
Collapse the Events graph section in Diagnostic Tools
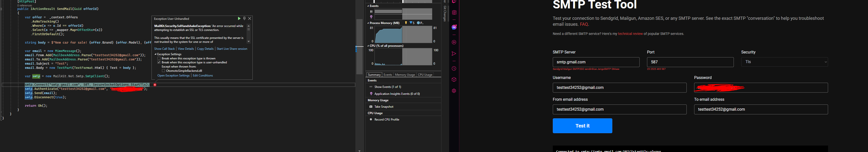(368, 6)
